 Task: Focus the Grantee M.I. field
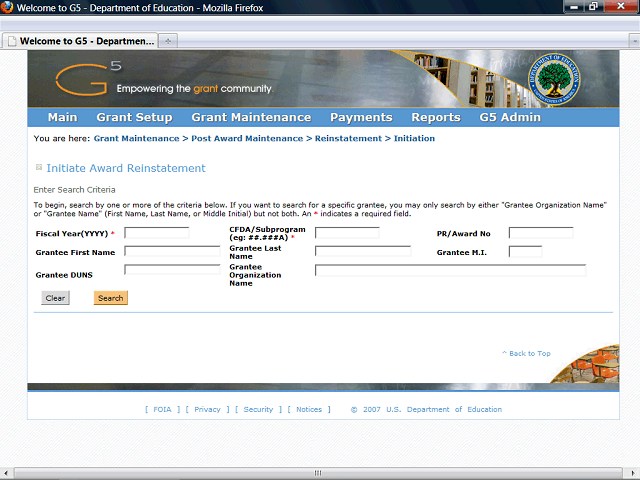tap(525, 251)
